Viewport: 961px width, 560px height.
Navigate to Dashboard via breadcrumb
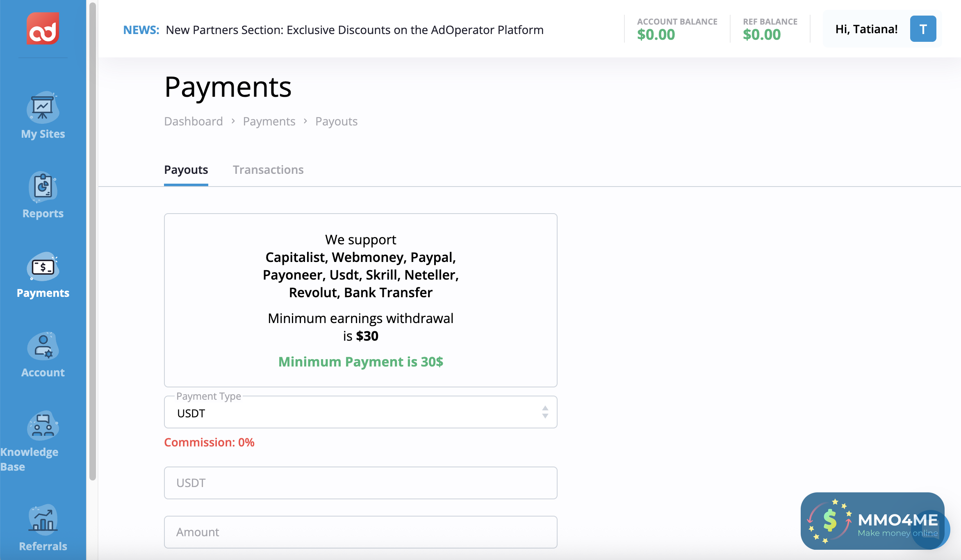click(193, 121)
